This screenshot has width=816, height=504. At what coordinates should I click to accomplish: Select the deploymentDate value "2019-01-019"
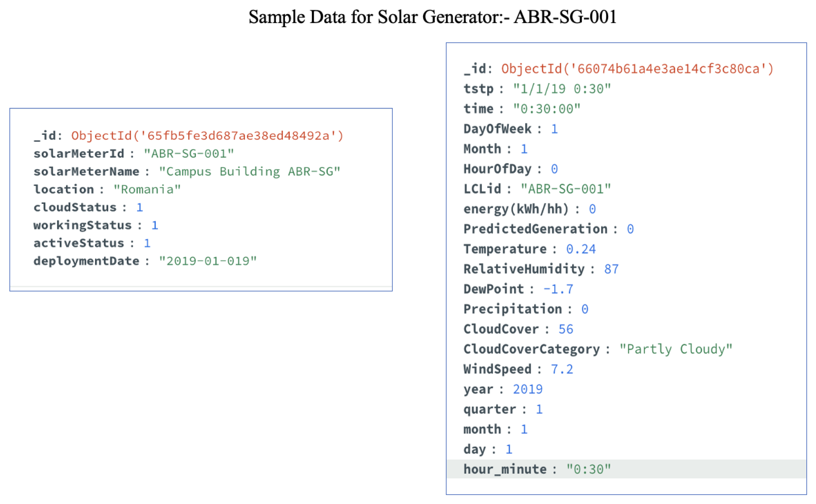[x=207, y=261]
